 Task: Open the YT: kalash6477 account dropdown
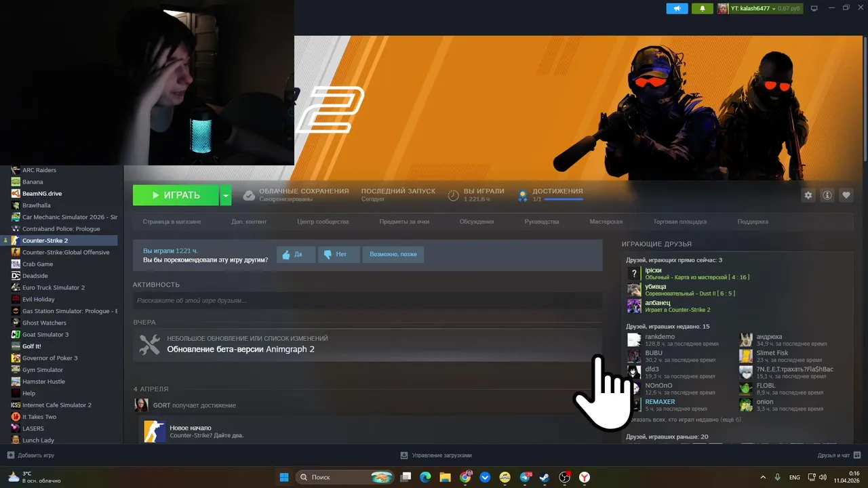(760, 8)
